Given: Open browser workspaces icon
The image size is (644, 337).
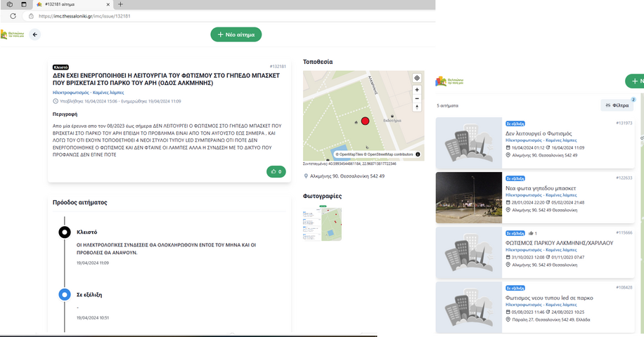Looking at the screenshot, I should (9, 4).
